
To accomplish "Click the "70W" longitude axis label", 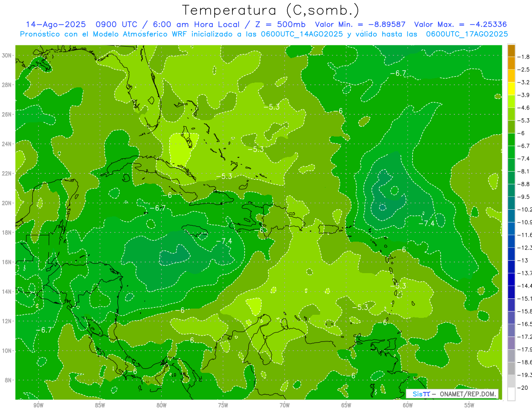I will point(285,405).
